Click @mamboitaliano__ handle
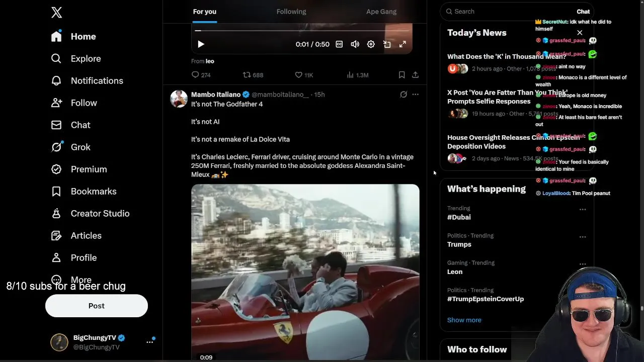 coord(280,95)
